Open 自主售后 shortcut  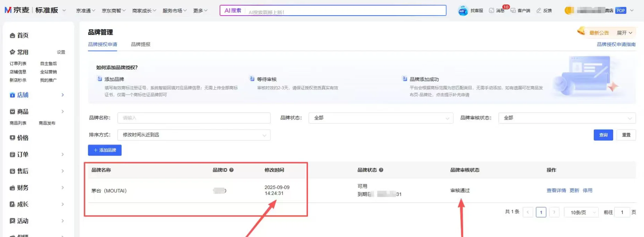49,64
